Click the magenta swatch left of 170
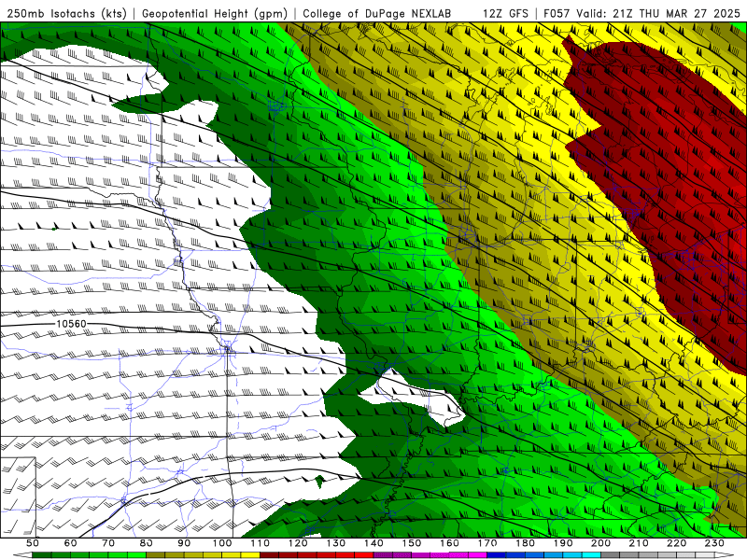Screen dimensions: 747x560 477,555
